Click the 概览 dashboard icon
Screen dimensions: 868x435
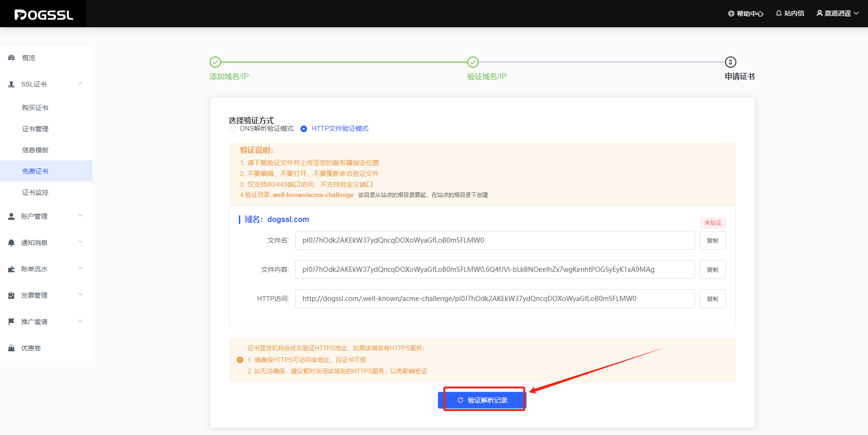click(x=11, y=58)
